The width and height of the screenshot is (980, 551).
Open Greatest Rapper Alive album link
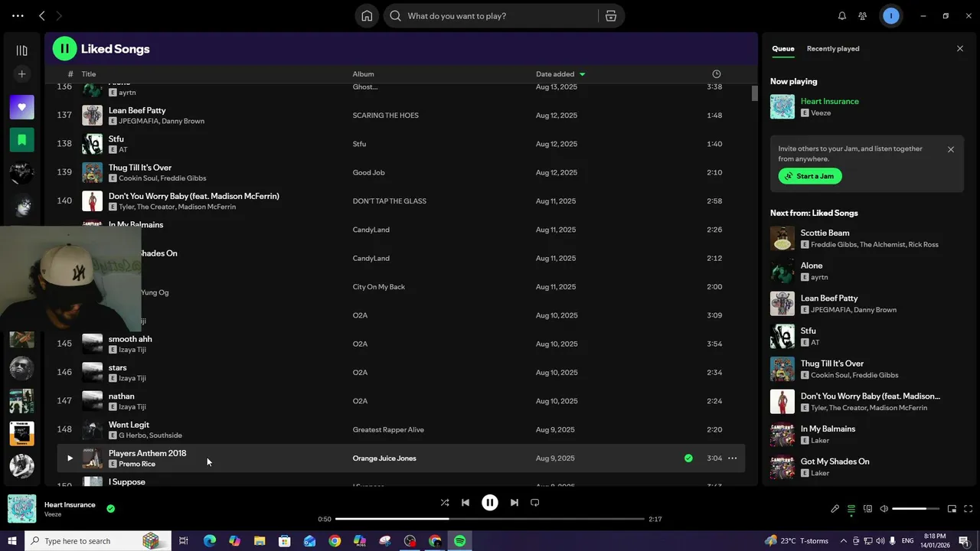(388, 430)
